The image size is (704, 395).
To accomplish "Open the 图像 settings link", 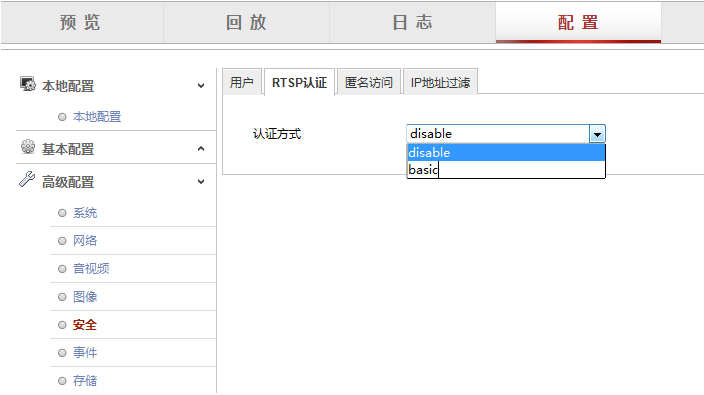I will tap(85, 297).
